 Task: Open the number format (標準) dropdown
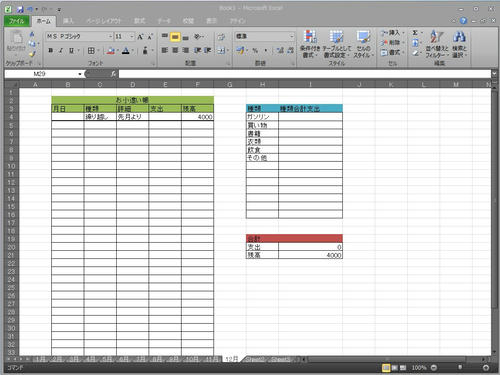click(292, 36)
